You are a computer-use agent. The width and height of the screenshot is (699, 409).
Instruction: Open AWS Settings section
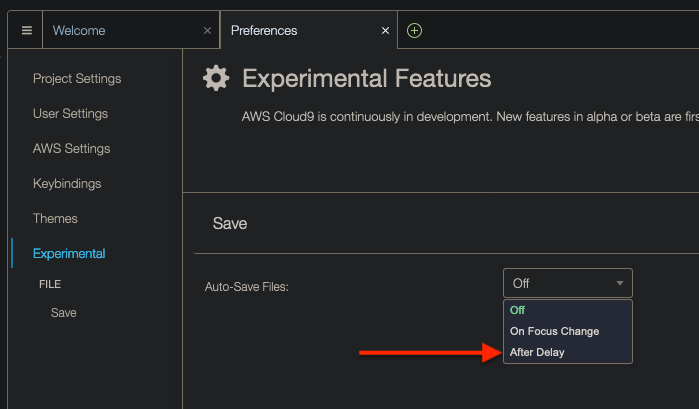point(72,149)
